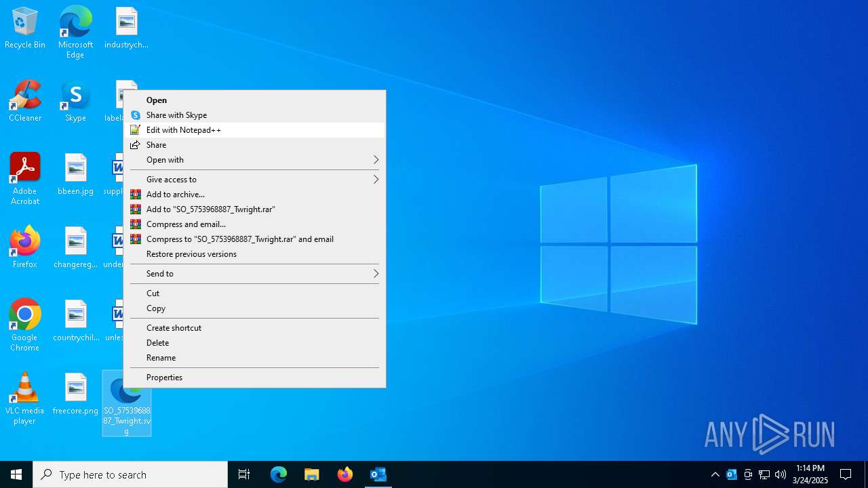Click the network tray icon
Screen dimensions: 868x488
[764, 474]
